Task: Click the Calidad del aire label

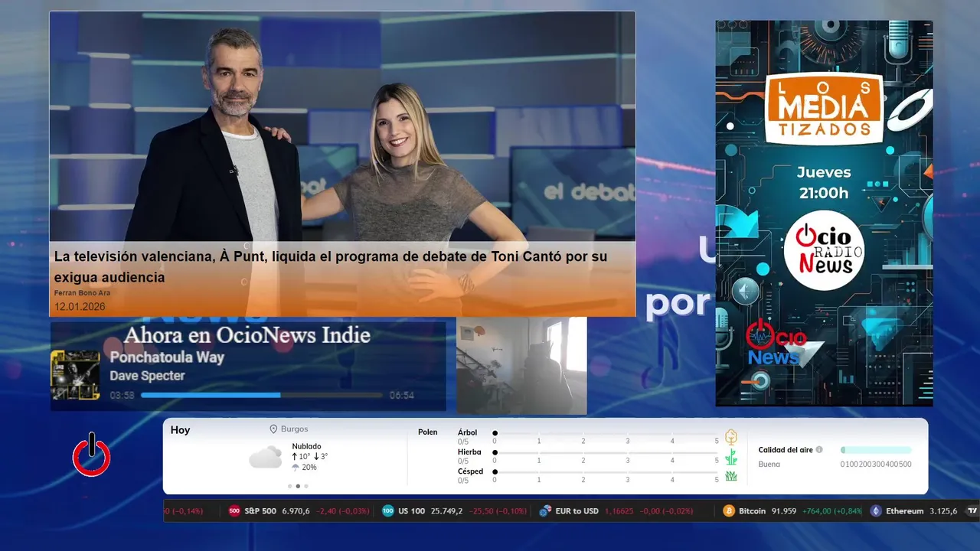Action: click(x=786, y=450)
